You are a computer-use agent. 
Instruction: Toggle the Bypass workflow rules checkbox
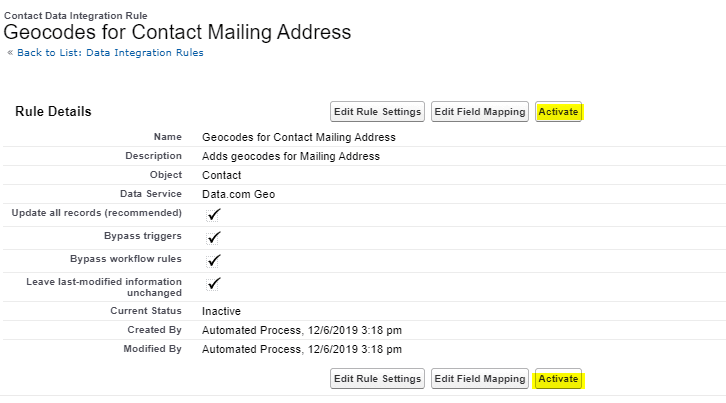tap(214, 260)
